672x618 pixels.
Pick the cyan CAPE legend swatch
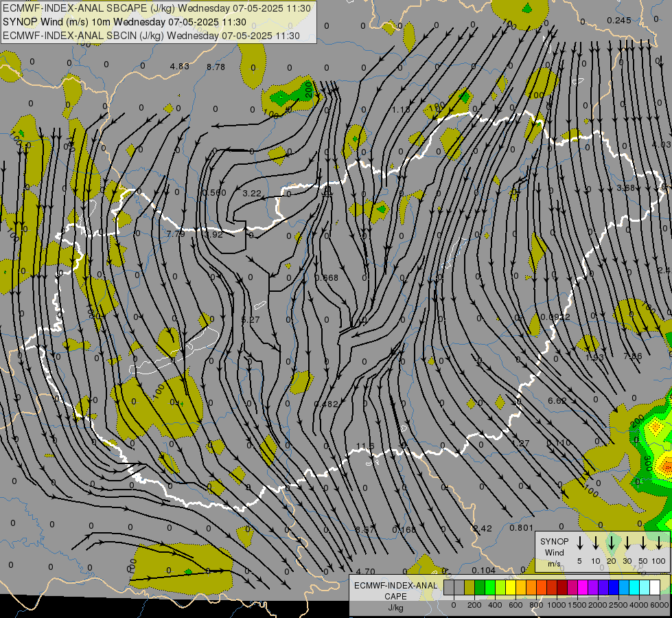click(634, 587)
